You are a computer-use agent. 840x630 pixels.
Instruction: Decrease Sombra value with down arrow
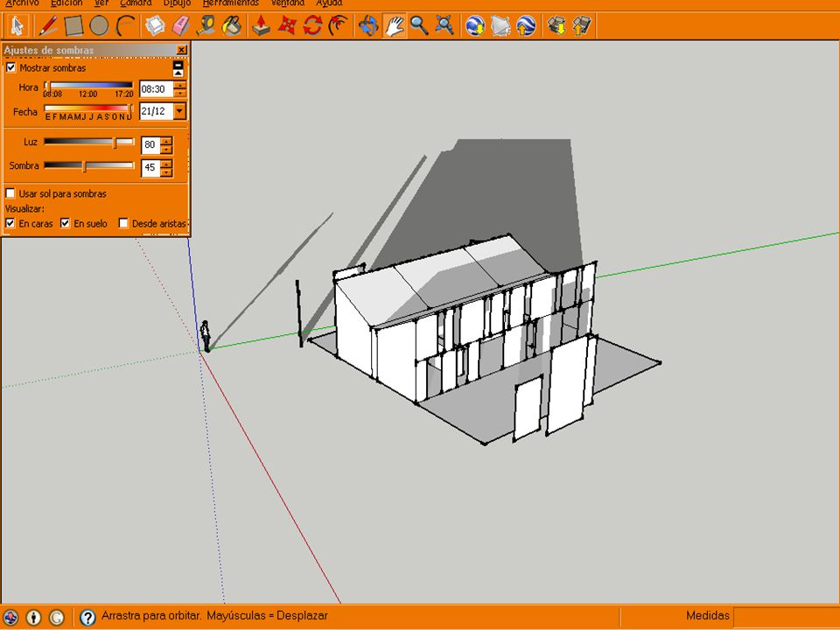[x=166, y=172]
